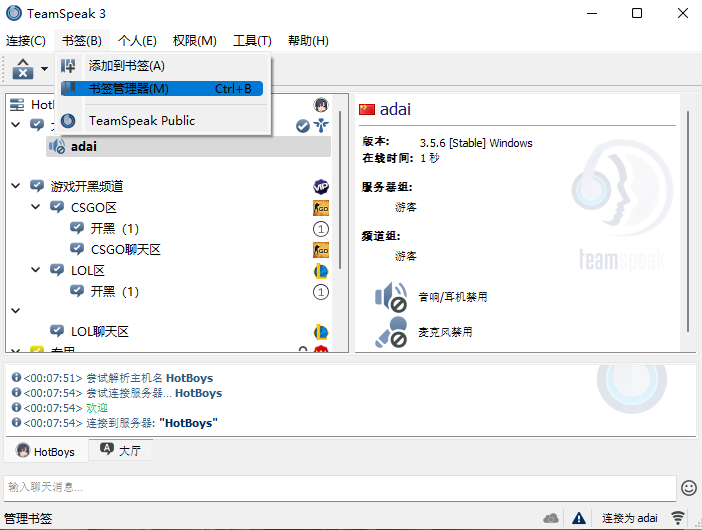Click the default channel checkmark icon
The image size is (702, 530).
(x=303, y=126)
